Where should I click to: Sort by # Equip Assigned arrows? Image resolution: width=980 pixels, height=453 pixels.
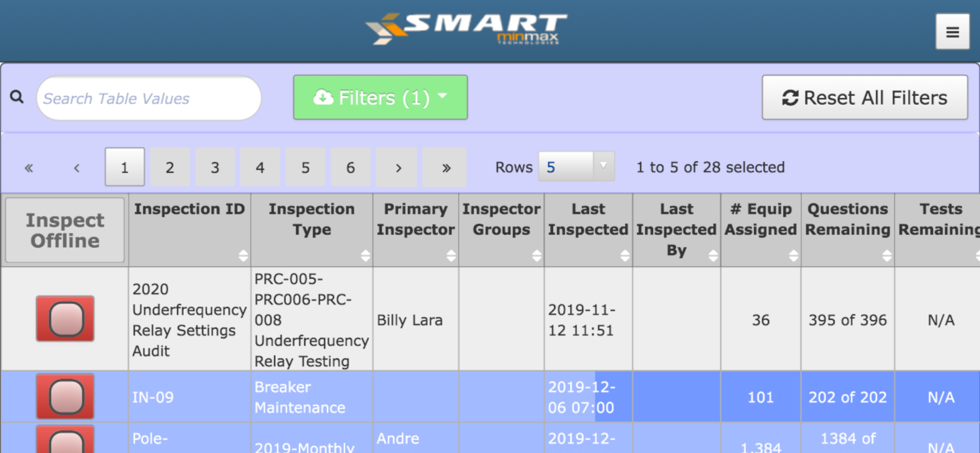click(793, 255)
